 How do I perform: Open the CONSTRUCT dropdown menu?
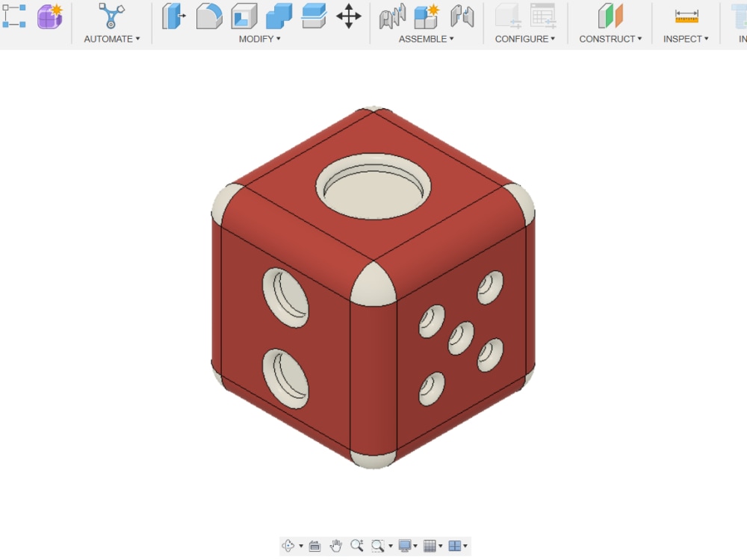[x=610, y=39]
